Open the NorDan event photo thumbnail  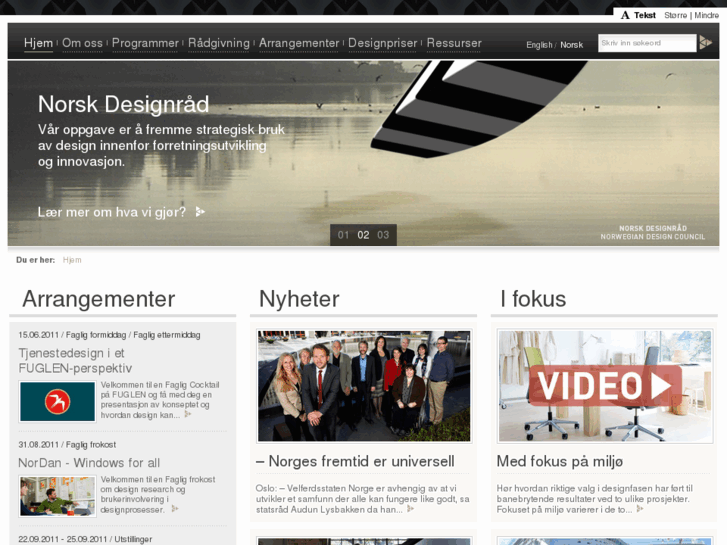point(57,496)
